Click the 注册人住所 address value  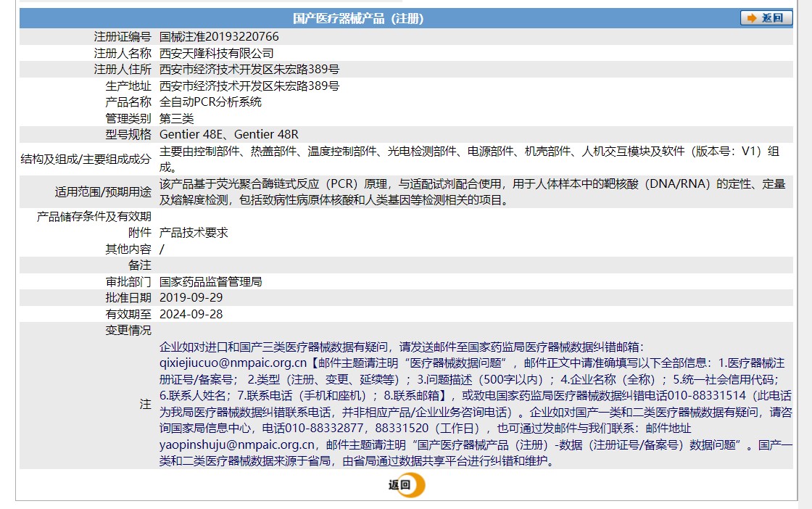point(249,70)
